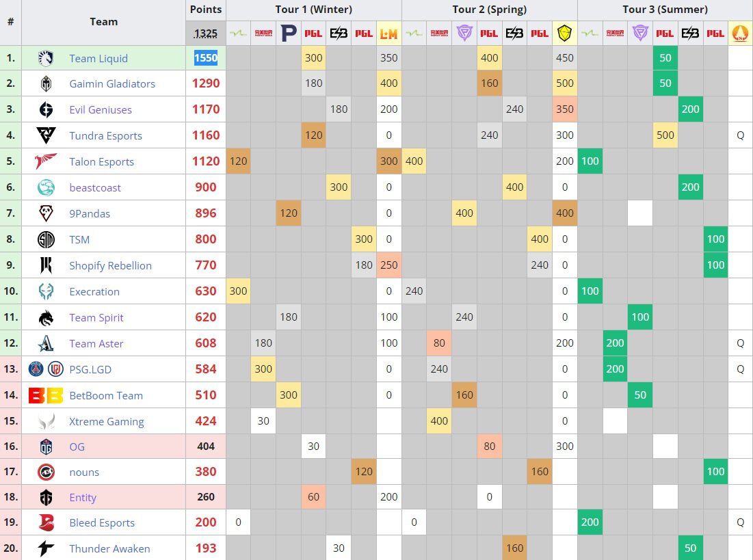The width and height of the screenshot is (753, 560).
Task: Click the 60 cell in Entity row
Action: [x=313, y=497]
